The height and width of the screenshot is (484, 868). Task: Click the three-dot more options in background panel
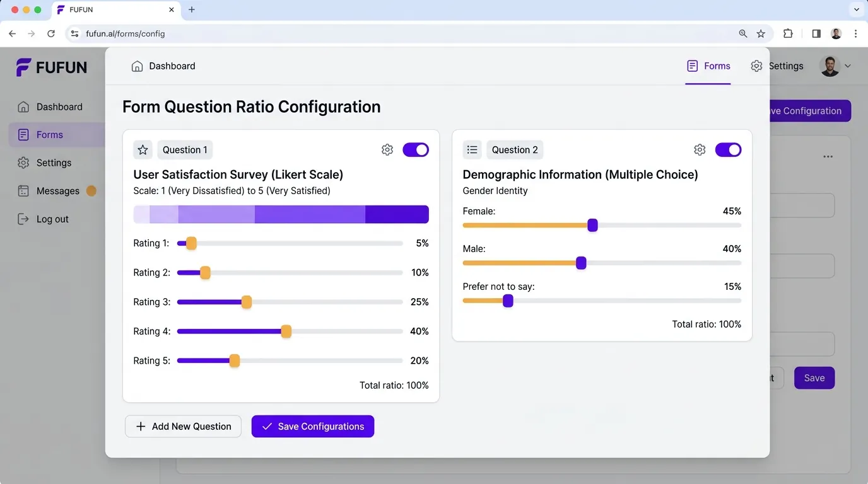pyautogui.click(x=828, y=156)
